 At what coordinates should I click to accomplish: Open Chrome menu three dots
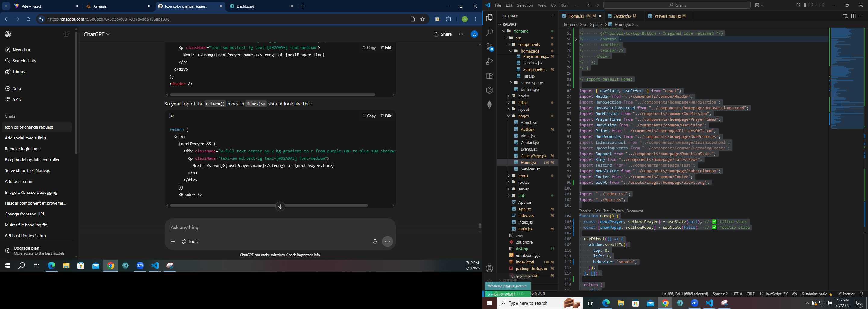[x=476, y=19]
